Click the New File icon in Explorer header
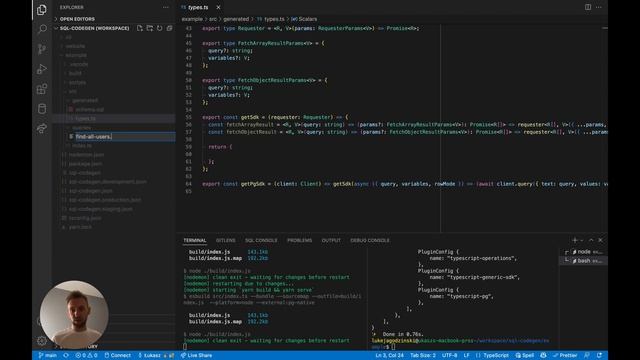 [140, 28]
